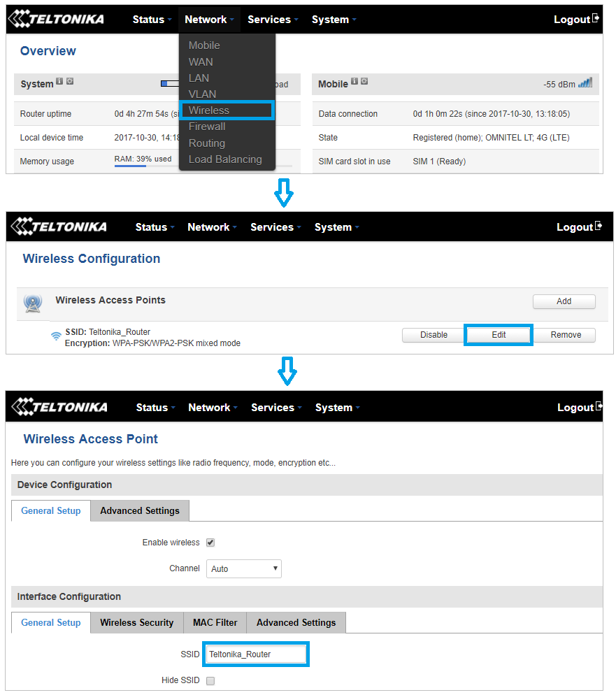Click the Mobile panel settings icon

364,82
